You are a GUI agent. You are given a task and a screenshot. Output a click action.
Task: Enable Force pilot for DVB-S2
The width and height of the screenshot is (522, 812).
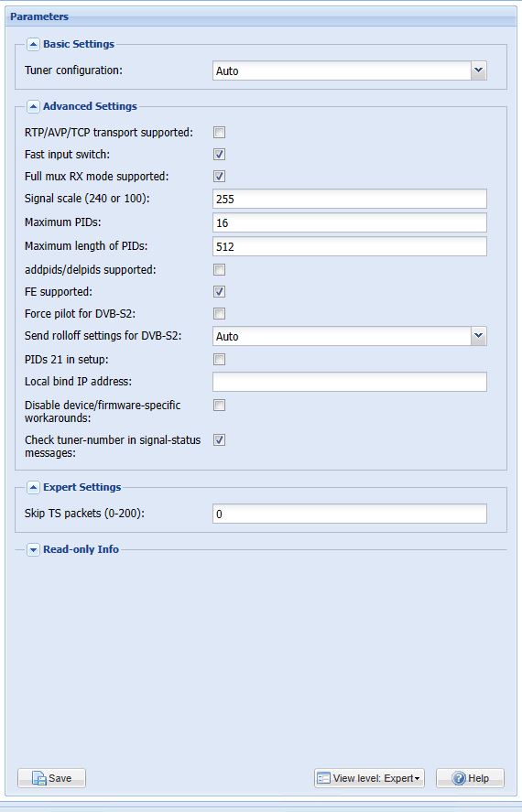pyautogui.click(x=220, y=314)
